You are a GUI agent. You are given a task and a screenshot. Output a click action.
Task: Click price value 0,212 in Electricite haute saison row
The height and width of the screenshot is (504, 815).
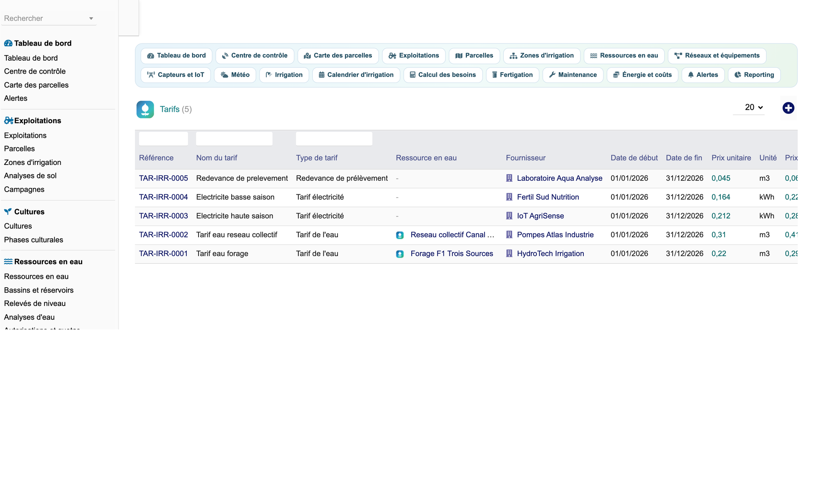pos(721,216)
